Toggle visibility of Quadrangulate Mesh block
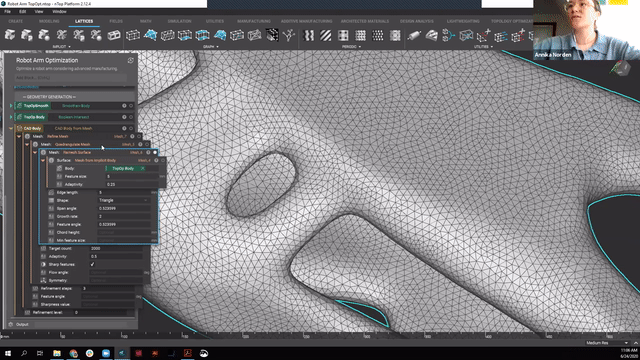The width and height of the screenshot is (640, 360). [147, 144]
